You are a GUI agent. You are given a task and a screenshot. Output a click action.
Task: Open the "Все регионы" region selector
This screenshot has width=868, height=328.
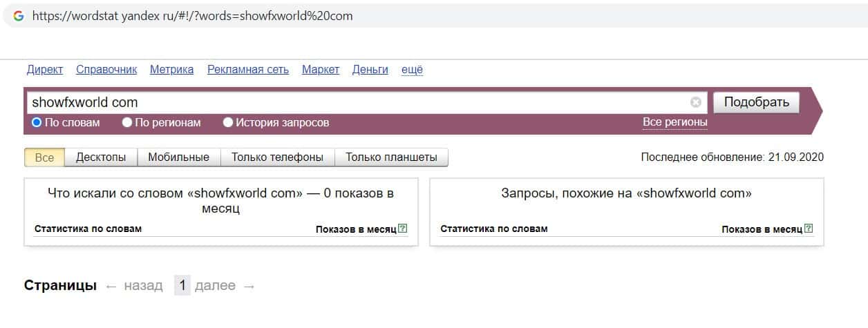[674, 122]
